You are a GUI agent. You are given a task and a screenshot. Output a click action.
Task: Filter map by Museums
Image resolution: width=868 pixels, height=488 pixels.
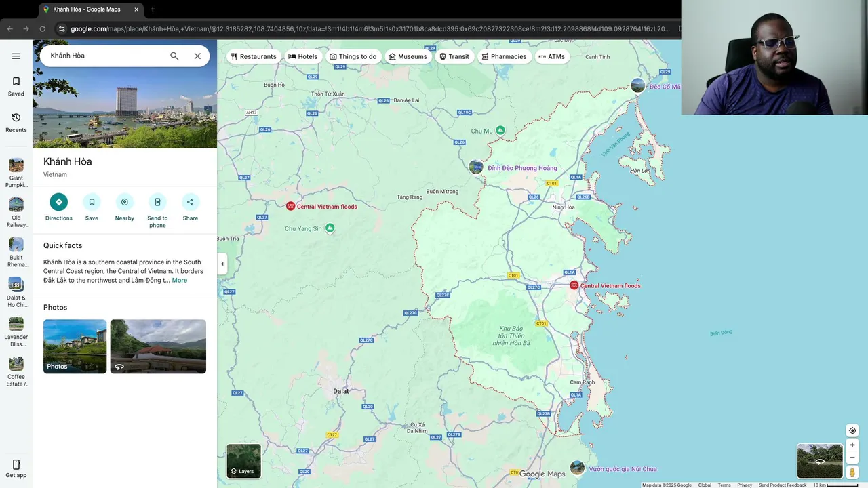point(408,56)
